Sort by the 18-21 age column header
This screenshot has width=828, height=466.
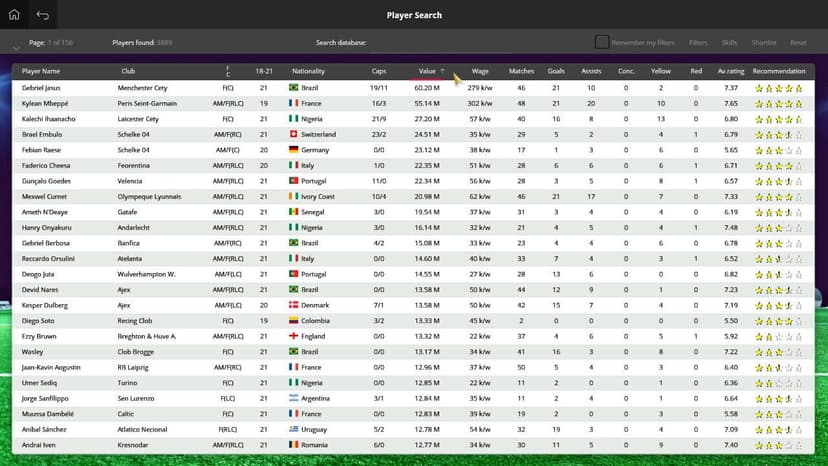tap(264, 71)
